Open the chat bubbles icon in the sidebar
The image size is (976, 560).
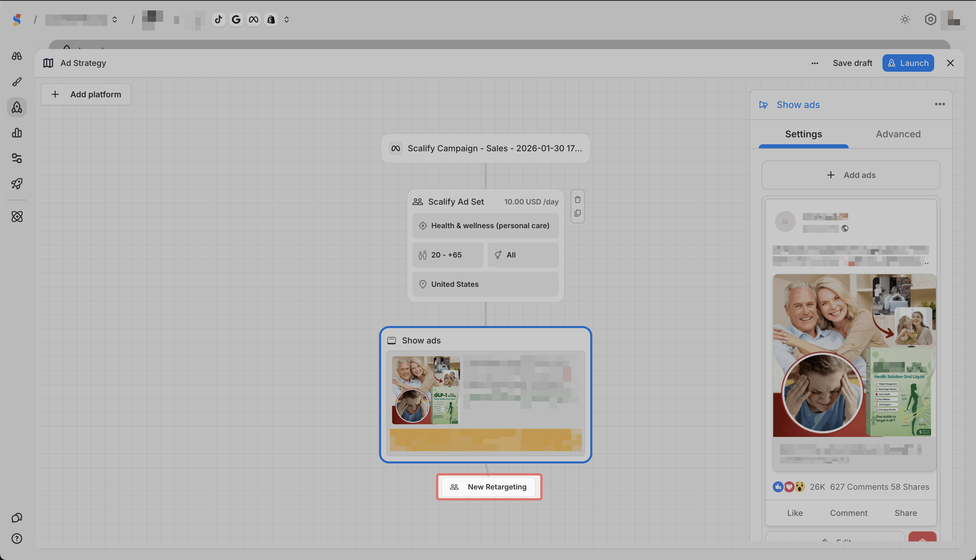[x=17, y=518]
